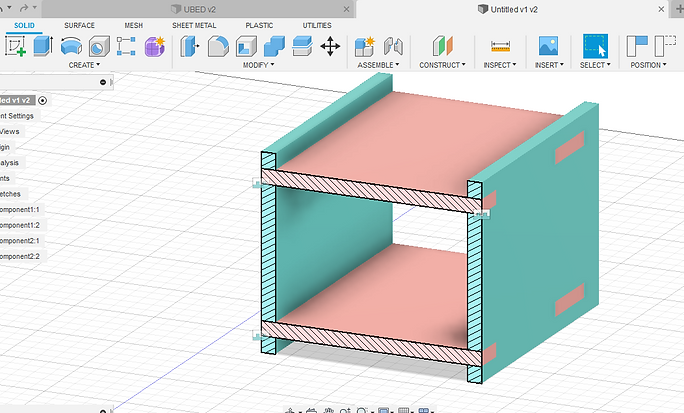Open the MODIFY dropdown menu
The width and height of the screenshot is (684, 413).
pyautogui.click(x=259, y=65)
